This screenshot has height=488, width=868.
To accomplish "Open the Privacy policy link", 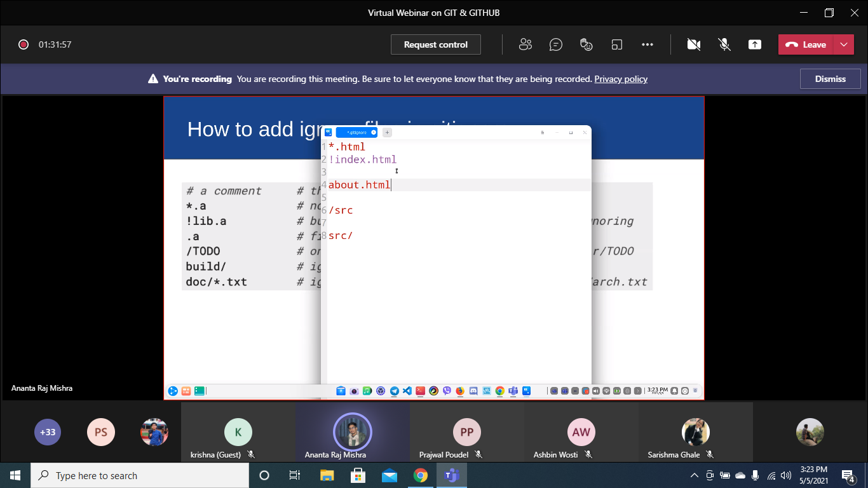I will 621,79.
